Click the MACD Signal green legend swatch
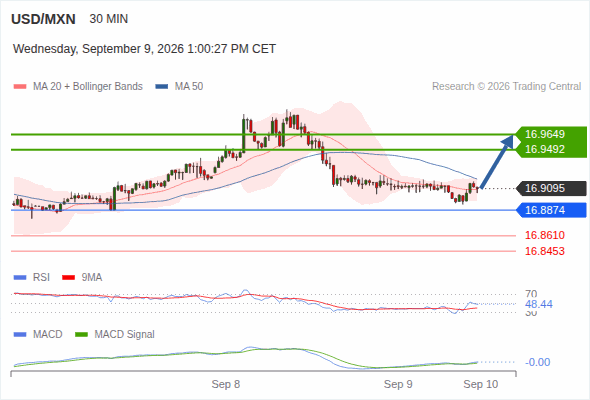 [81, 335]
